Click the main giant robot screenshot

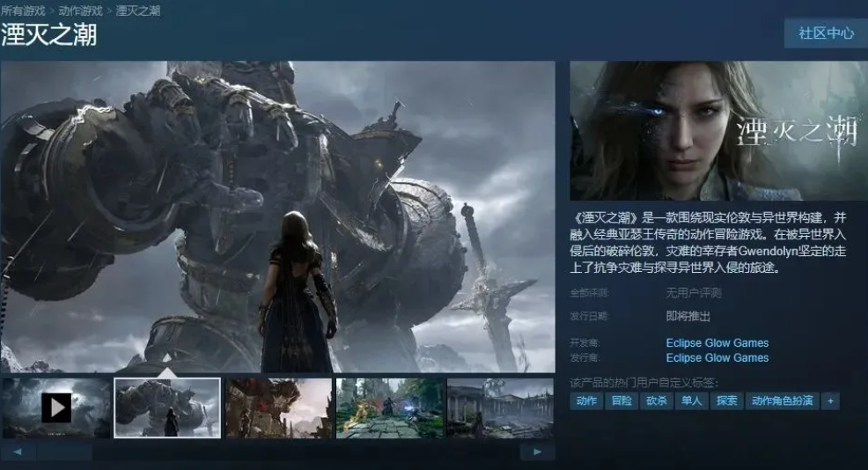point(278,217)
